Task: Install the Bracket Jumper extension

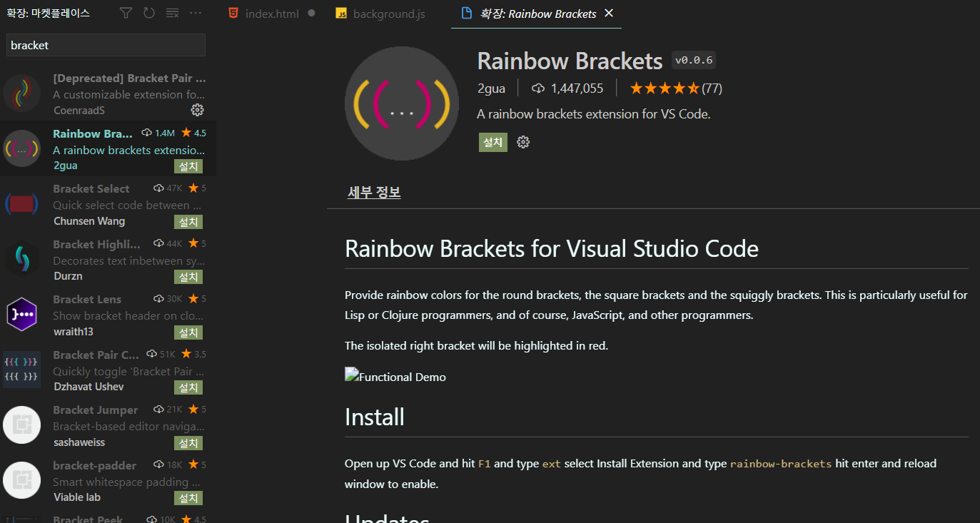Action: [x=188, y=443]
